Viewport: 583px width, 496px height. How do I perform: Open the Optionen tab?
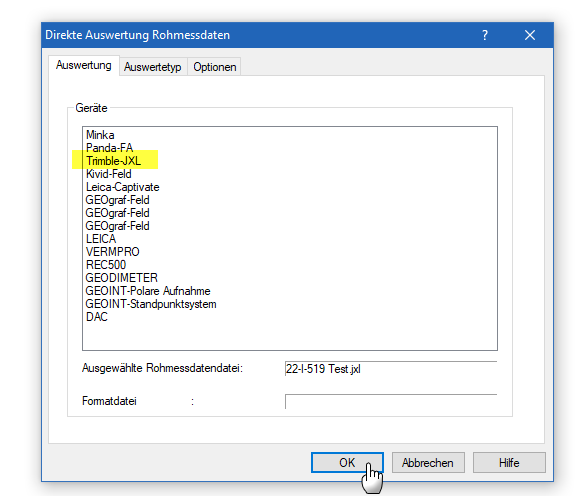(x=215, y=67)
